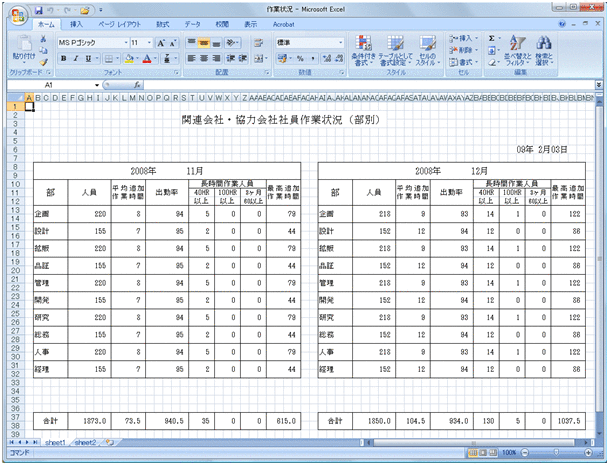Toggle left text alignment

coord(191,58)
